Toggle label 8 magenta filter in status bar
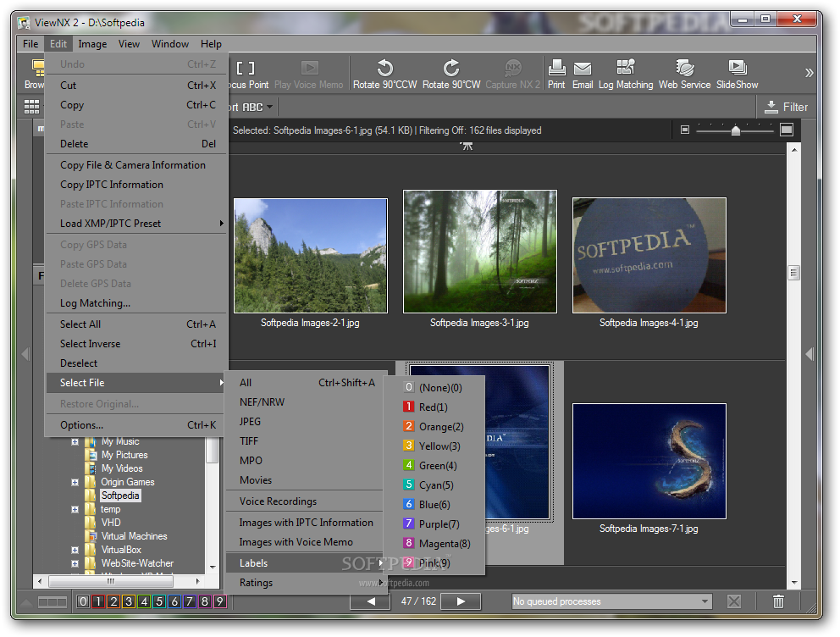The image size is (840, 637). [205, 601]
